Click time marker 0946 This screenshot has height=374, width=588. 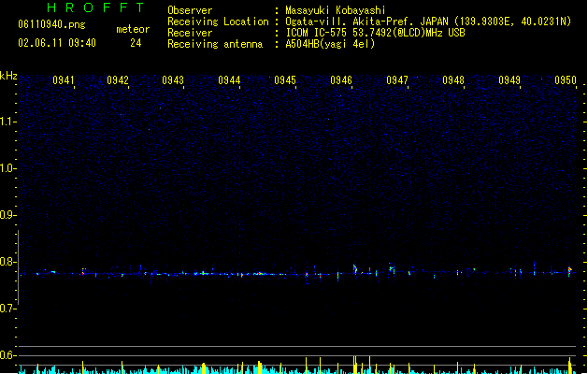coord(341,80)
